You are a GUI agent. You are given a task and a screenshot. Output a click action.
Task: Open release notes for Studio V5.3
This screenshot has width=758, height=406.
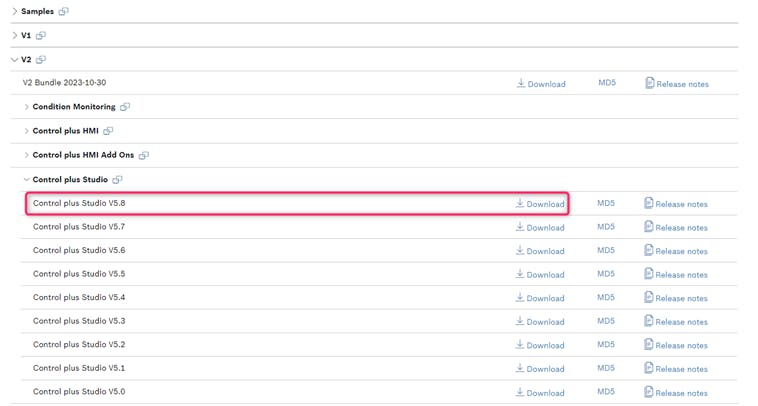(676, 321)
